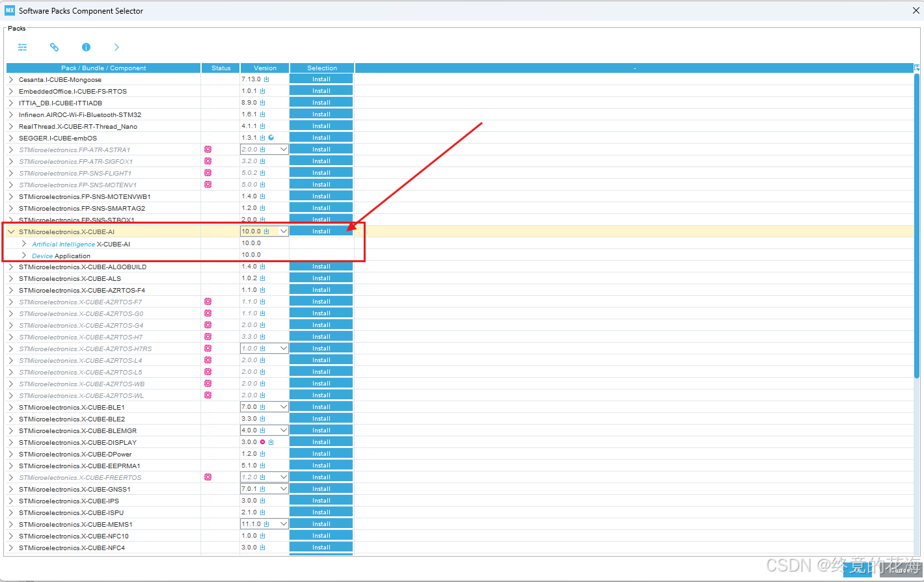924x582 pixels.
Task: Open version dropdown for X-CUBE-BLE1
Action: pyautogui.click(x=284, y=407)
